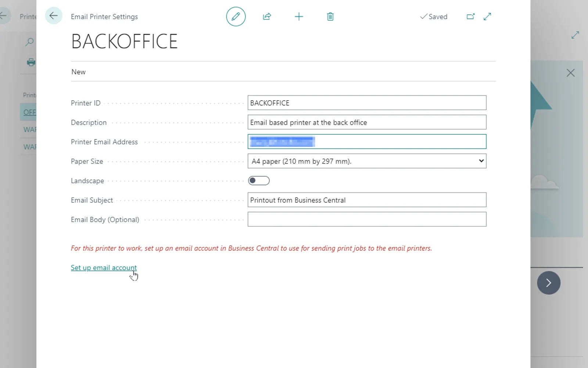Click the printer icon in the background page
This screenshot has width=588, height=368.
point(31,62)
